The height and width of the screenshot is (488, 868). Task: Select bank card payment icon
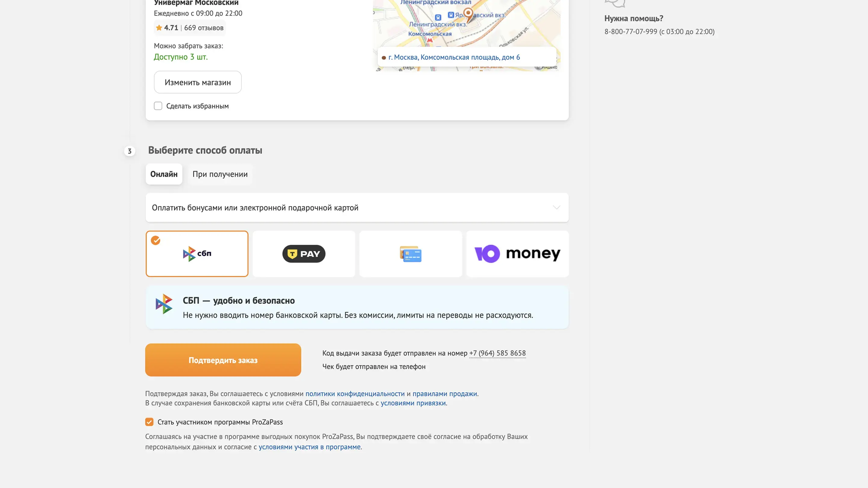pos(410,254)
